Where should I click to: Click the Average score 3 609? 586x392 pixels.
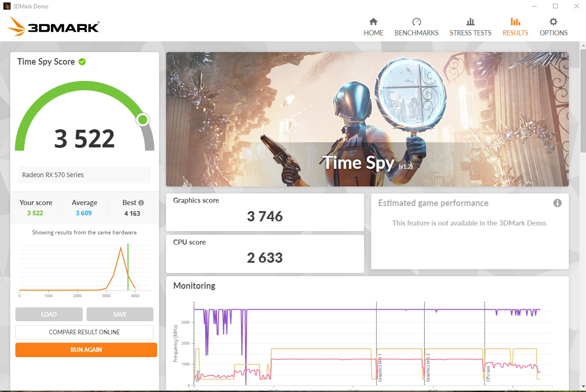[84, 213]
